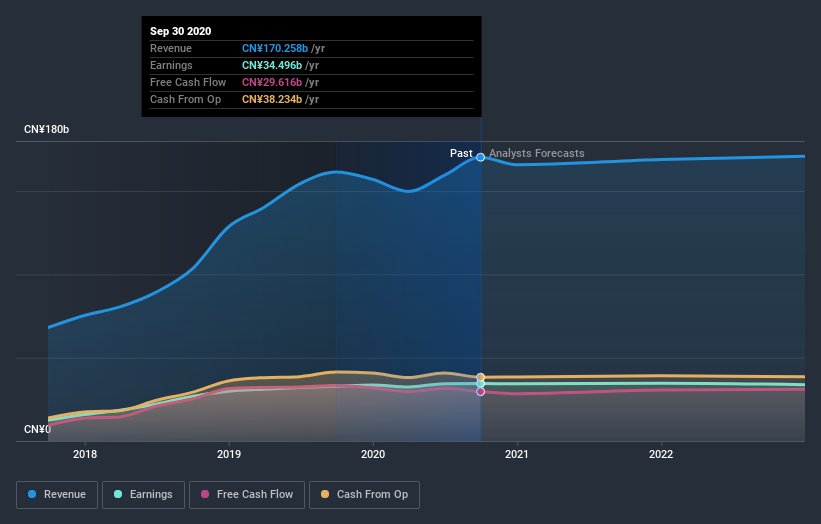Image resolution: width=821 pixels, height=524 pixels.
Task: Click the CN¥29.616b free cash flow value
Action: (272, 82)
